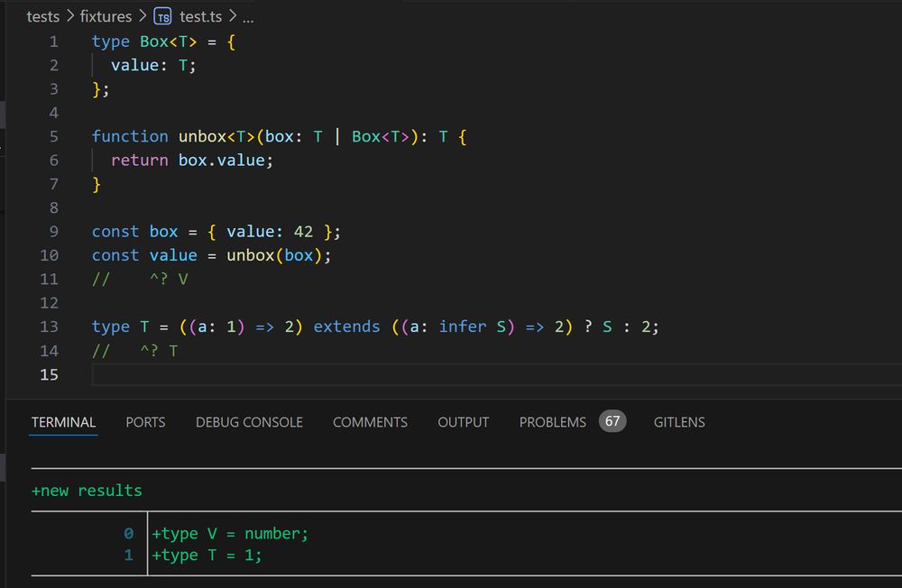Viewport: 902px width, 588px height.
Task: Click '+type V = number;' terminal output
Action: click(x=230, y=534)
